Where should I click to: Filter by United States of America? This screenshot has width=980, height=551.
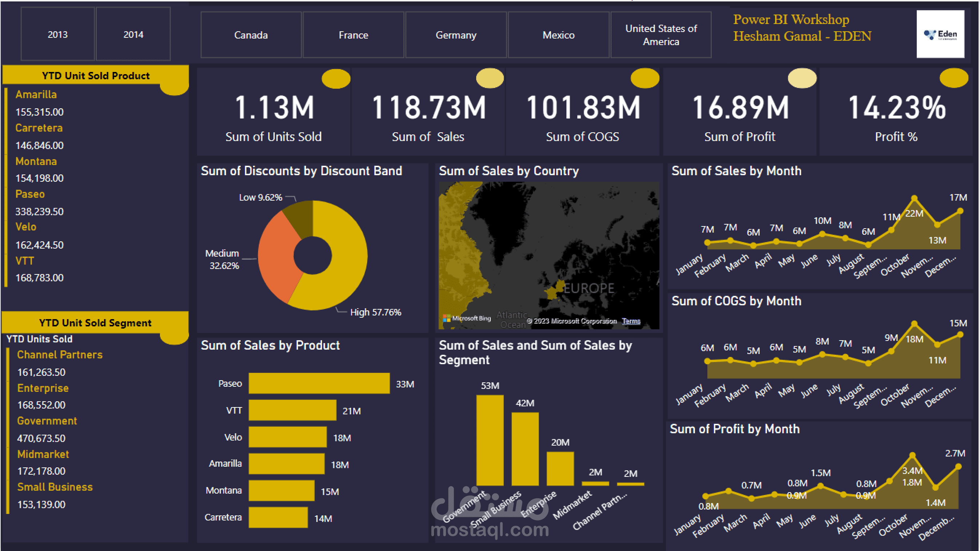[661, 35]
